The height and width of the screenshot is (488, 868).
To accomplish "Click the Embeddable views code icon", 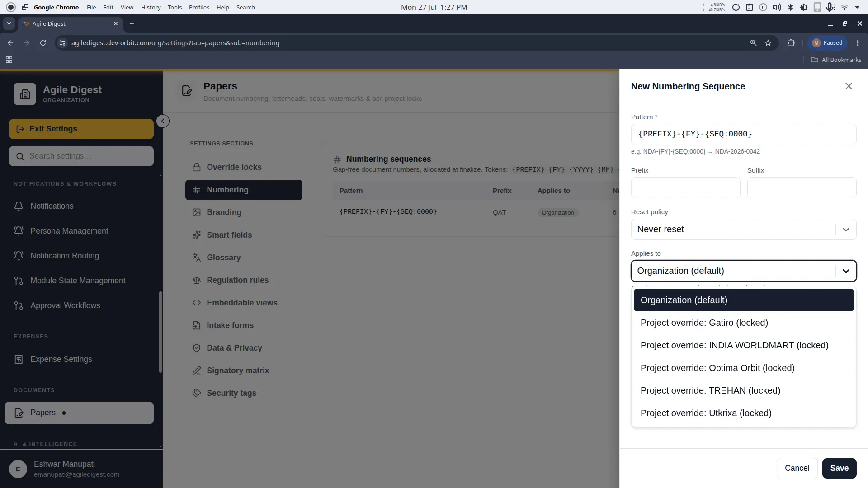I will click(197, 303).
